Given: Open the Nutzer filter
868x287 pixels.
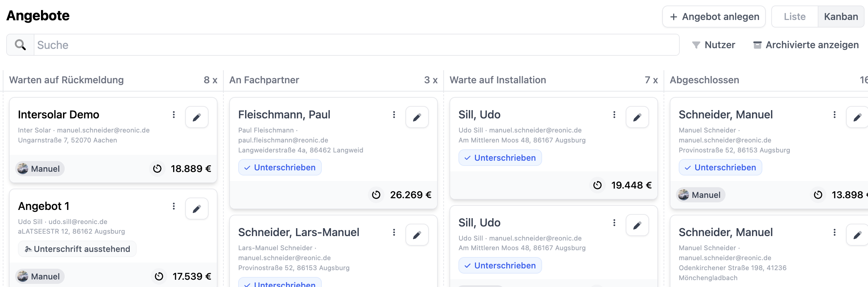Looking at the screenshot, I should [x=713, y=45].
